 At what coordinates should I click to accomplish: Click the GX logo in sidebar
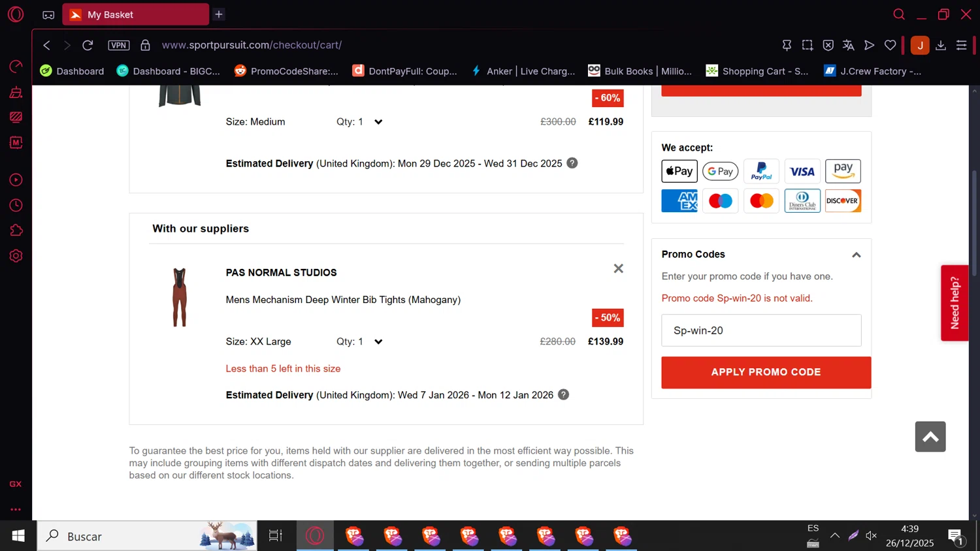coord(16,484)
